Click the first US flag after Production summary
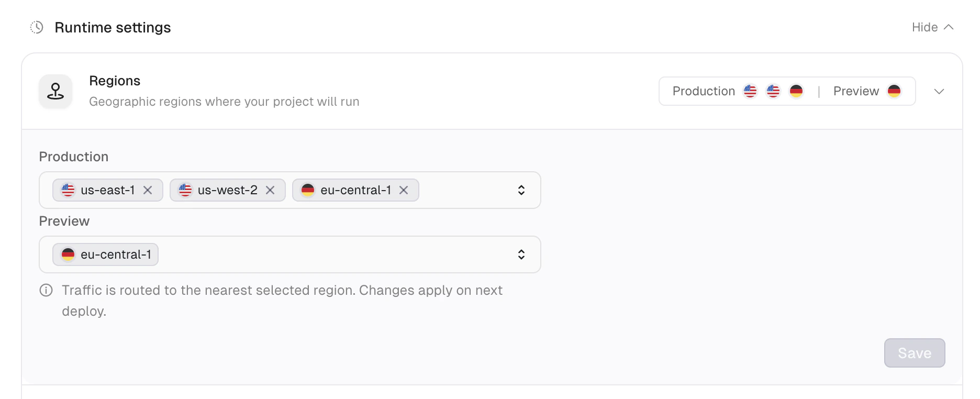 pos(750,91)
